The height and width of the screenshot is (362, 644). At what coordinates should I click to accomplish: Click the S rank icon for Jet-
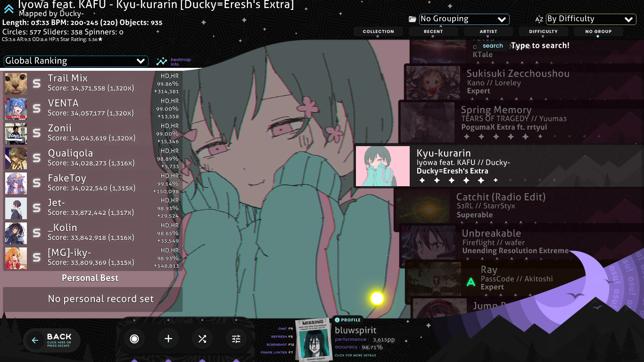click(37, 209)
